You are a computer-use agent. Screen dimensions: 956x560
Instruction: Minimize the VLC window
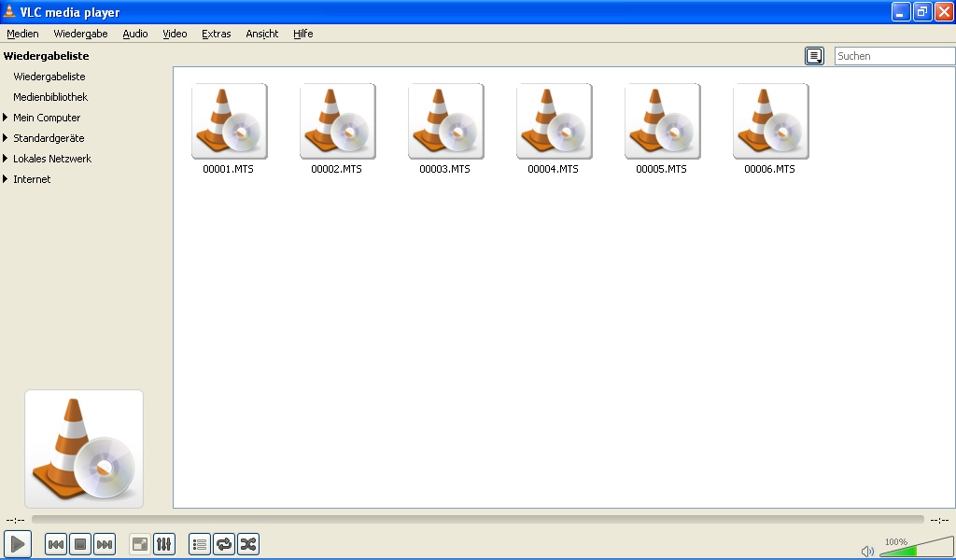901,11
